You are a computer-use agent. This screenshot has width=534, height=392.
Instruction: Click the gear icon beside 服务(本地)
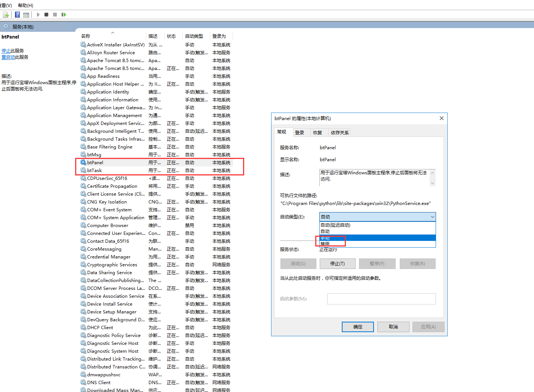6,27
